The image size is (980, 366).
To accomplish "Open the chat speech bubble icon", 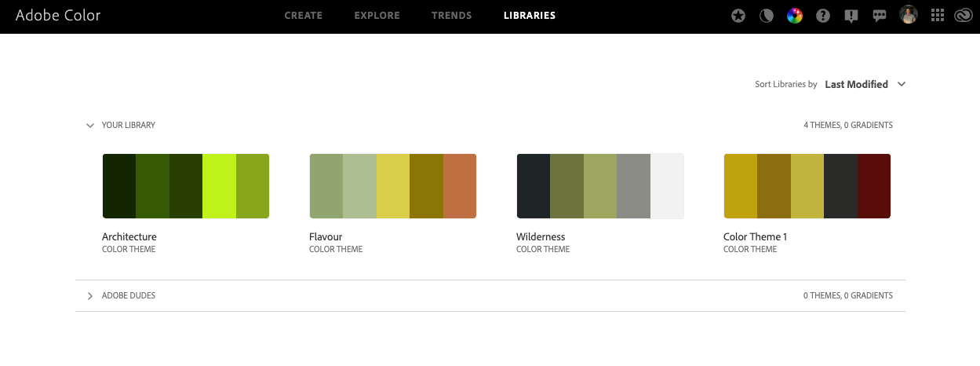I will coord(880,16).
